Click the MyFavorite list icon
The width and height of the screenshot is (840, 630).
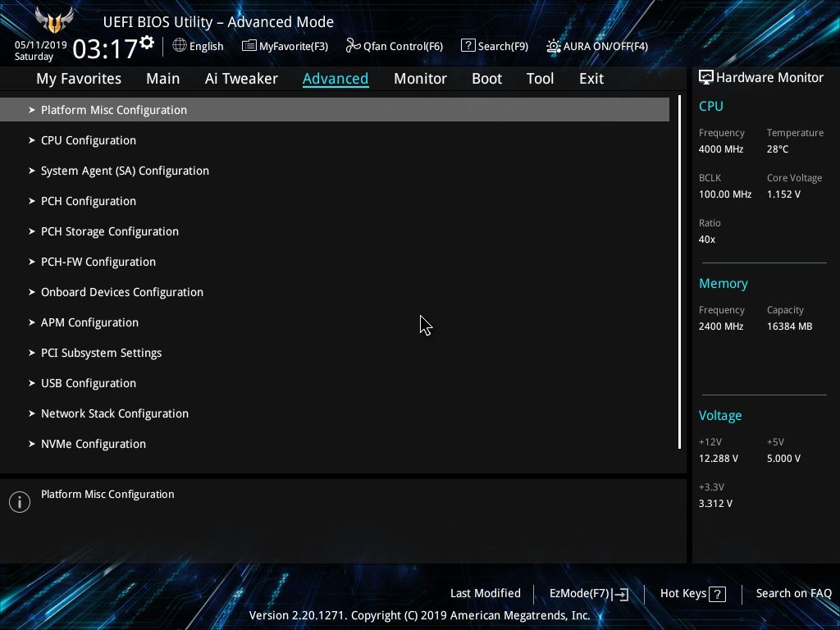point(249,46)
